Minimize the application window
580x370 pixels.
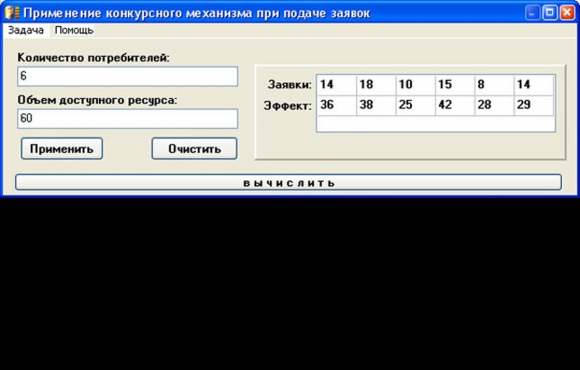pyautogui.click(x=532, y=13)
